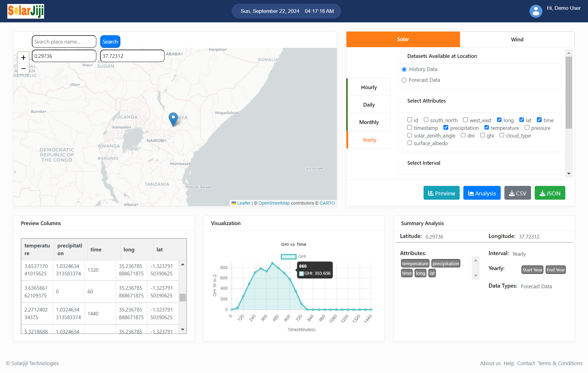Focus the search place name field

point(64,42)
